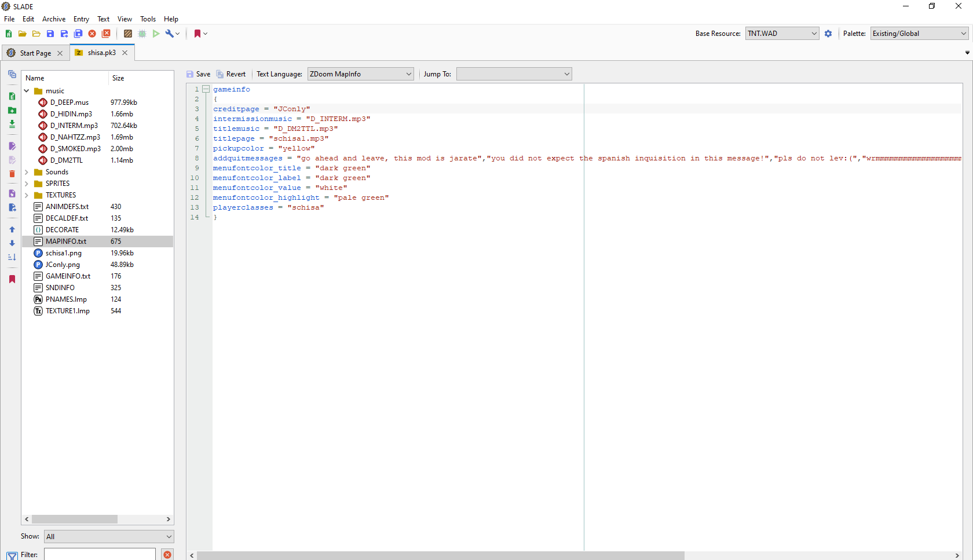Click the filter funnel icon
This screenshot has height=560, width=973.
pyautogui.click(x=12, y=555)
